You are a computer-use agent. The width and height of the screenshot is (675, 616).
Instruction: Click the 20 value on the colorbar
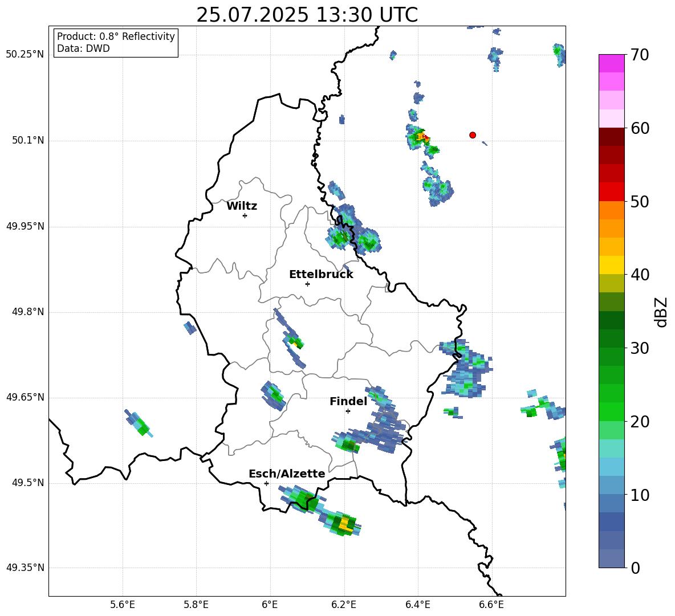[x=640, y=422]
